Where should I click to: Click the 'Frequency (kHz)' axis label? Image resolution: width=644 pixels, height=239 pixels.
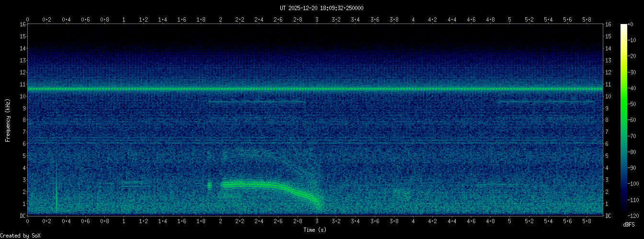[x=8, y=119]
